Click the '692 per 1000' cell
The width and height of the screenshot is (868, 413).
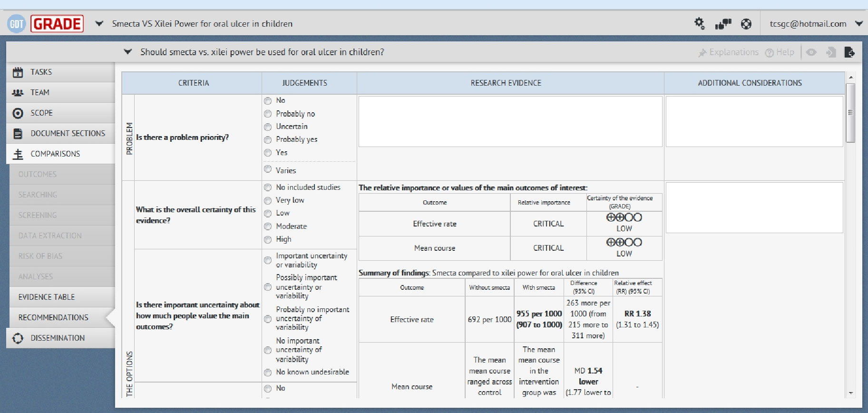coord(489,319)
